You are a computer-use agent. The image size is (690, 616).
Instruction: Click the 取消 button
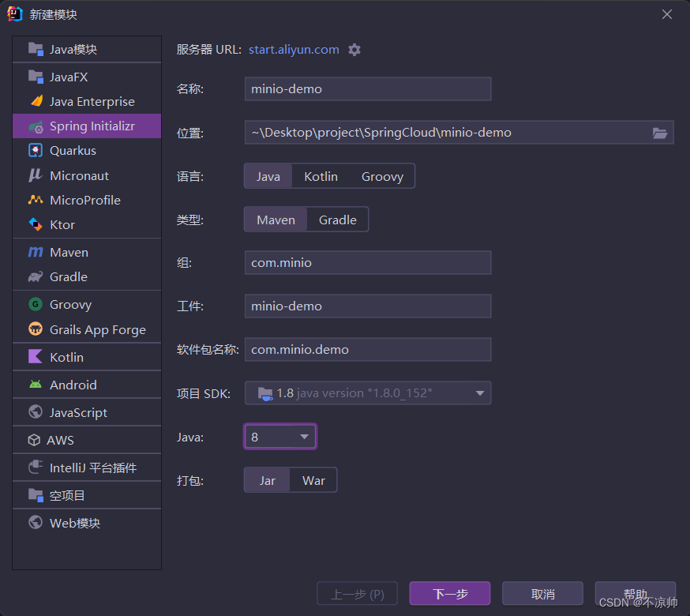[x=542, y=594]
